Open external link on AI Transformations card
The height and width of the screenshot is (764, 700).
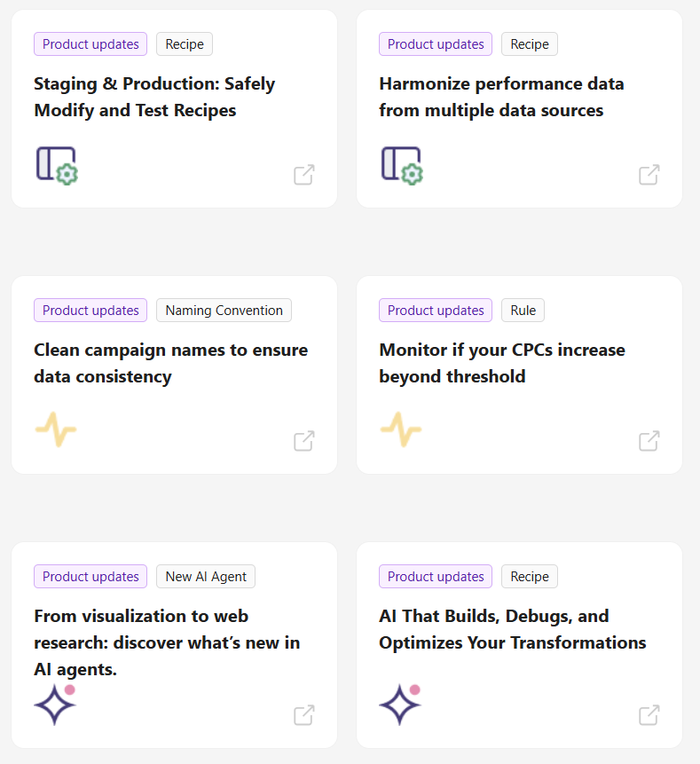(649, 715)
